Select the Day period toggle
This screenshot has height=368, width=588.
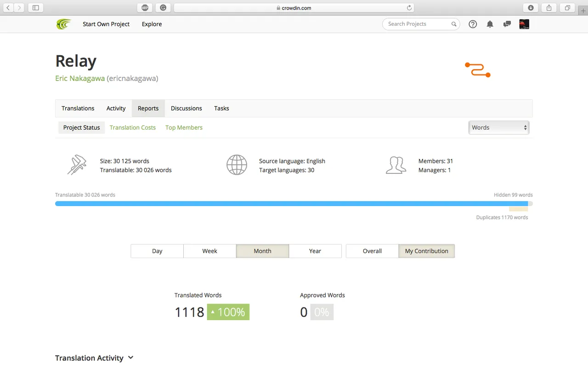tap(157, 251)
